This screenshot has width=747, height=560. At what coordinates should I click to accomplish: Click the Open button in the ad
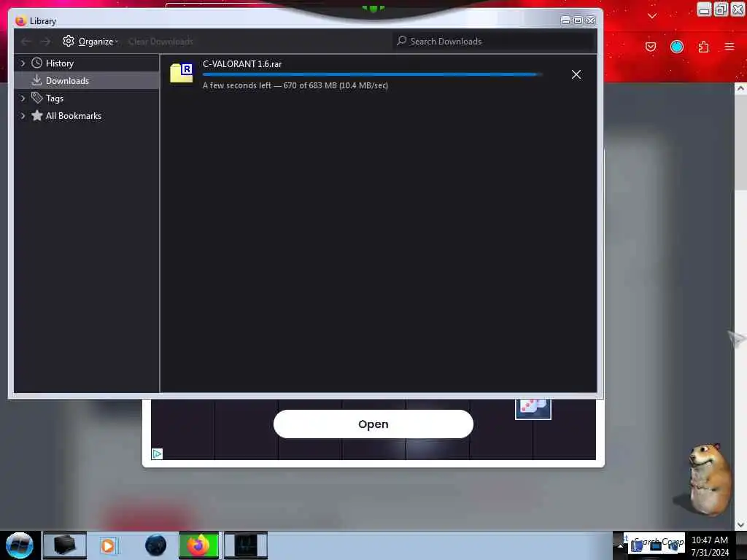(x=373, y=424)
